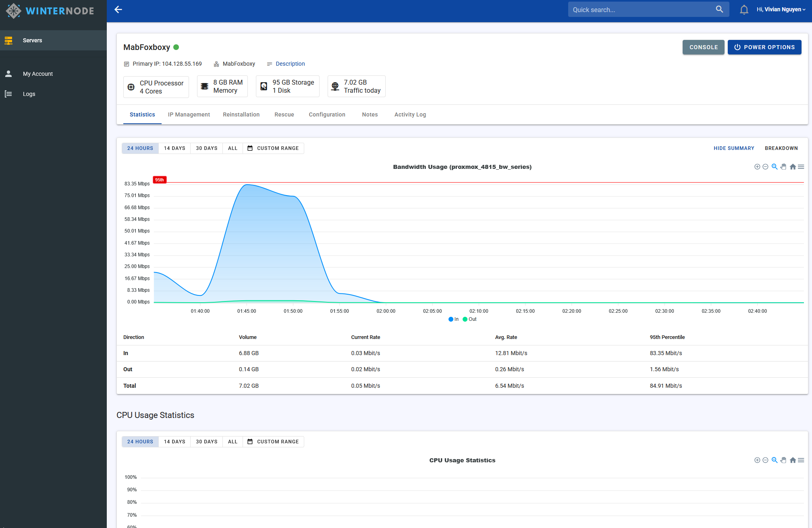Open the notifications bell
This screenshot has width=812, height=528.
click(744, 10)
